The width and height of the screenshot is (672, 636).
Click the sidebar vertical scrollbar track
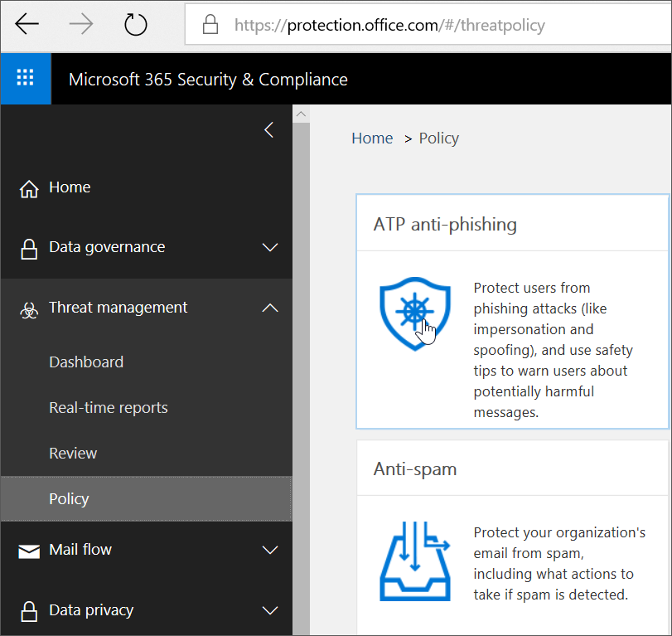[301, 379]
